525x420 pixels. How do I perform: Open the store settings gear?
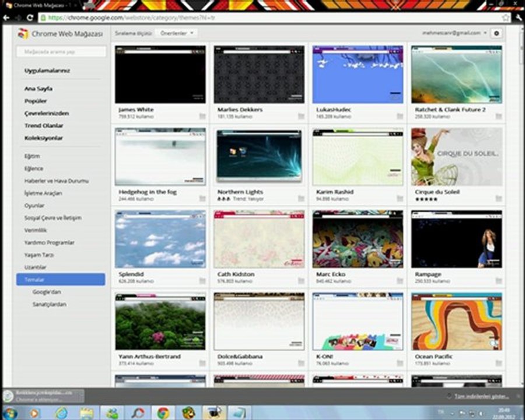click(496, 33)
